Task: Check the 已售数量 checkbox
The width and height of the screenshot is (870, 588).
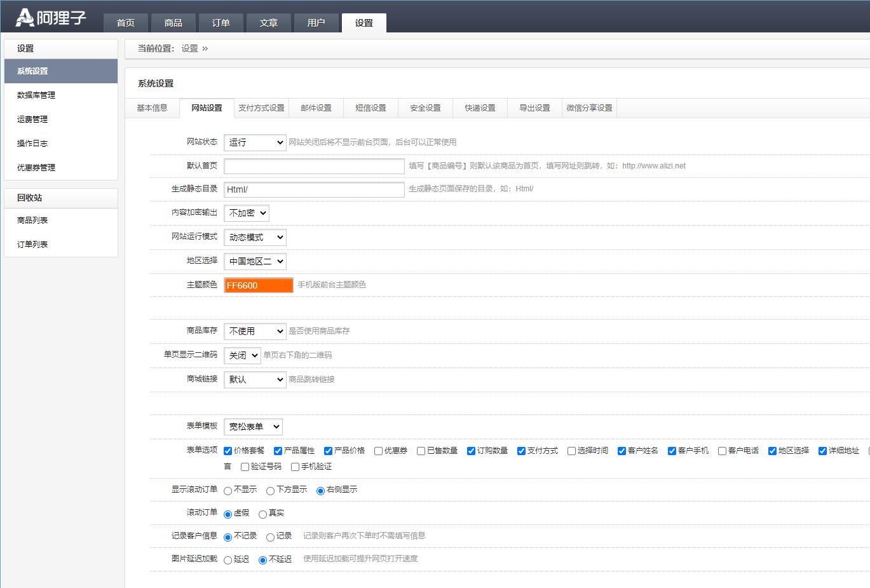Action: pos(421,451)
